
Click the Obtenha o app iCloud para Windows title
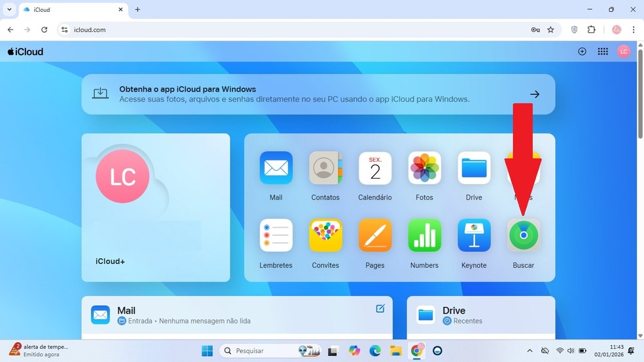(187, 89)
